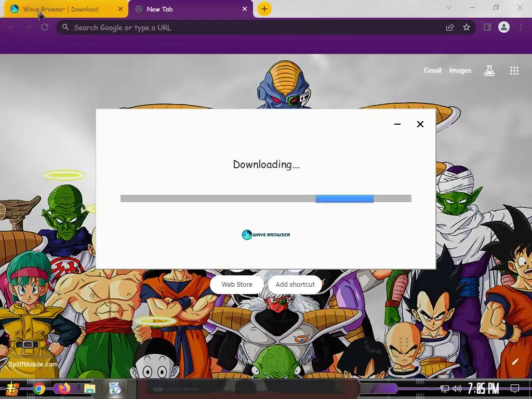Image resolution: width=532 pixels, height=399 pixels.
Task: Open the notification center icon
Action: point(515,389)
